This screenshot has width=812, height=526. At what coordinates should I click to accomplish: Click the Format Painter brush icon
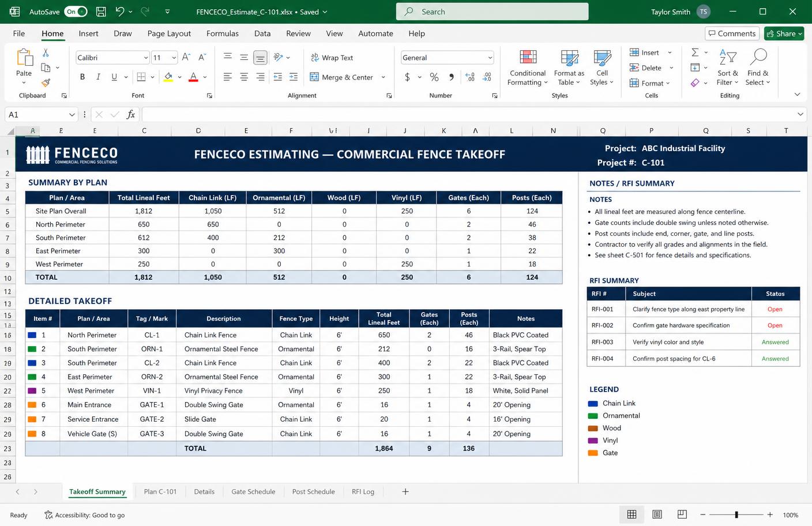coord(46,82)
